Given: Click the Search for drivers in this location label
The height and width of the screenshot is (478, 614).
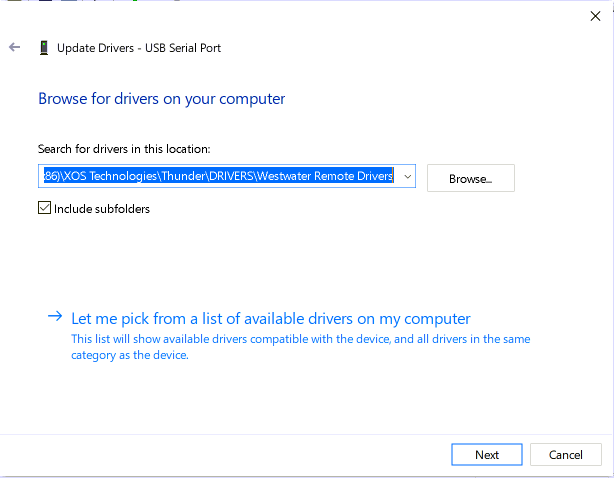Looking at the screenshot, I should pos(124,149).
